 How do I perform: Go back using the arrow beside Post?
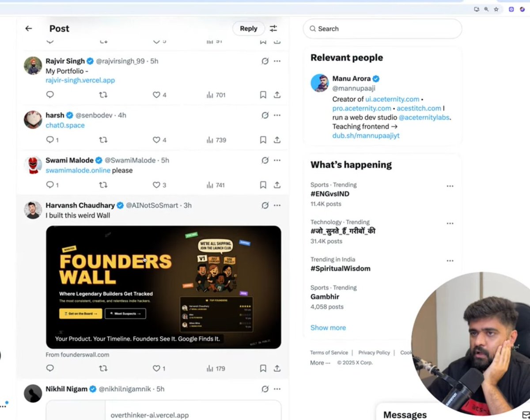[x=29, y=29]
